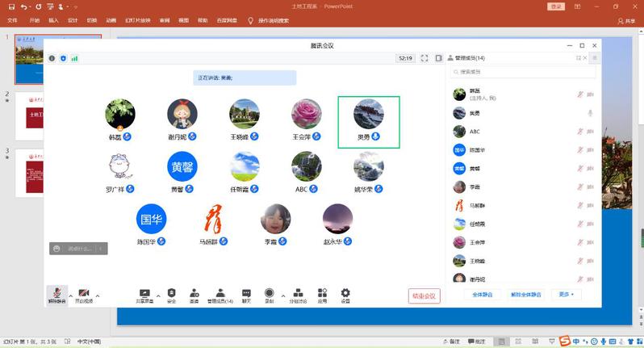
Task: Click the highlighted speaking participant tile
Action: (369, 122)
